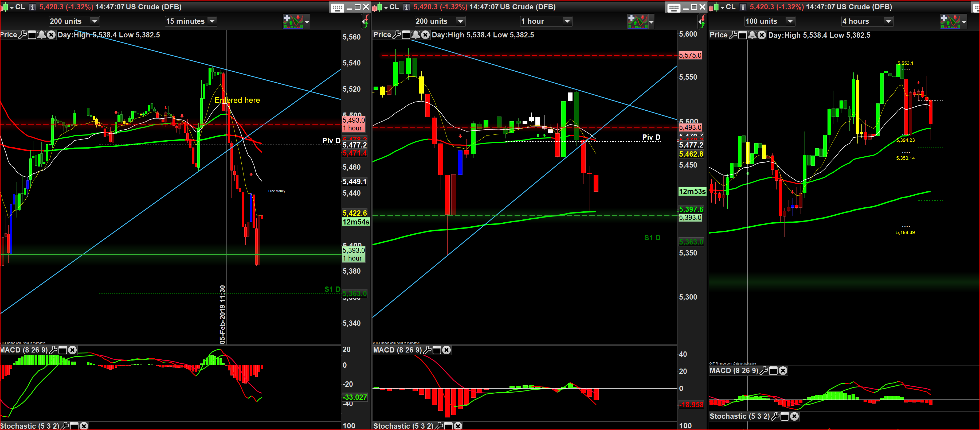This screenshot has width=980, height=430.
Task: Remove MACD indicator on the 1 hour chart
Action: pos(446,350)
